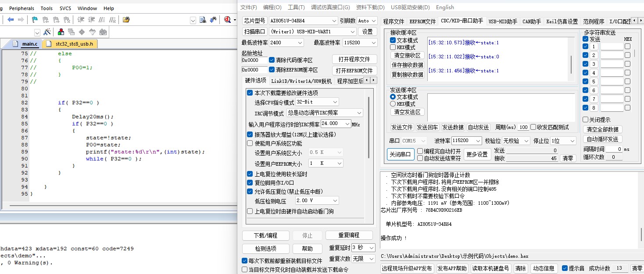This screenshot has width=644, height=274.
Task: Toggle 本次下载需要修改硬件选项 checkbox
Action: (250, 93)
